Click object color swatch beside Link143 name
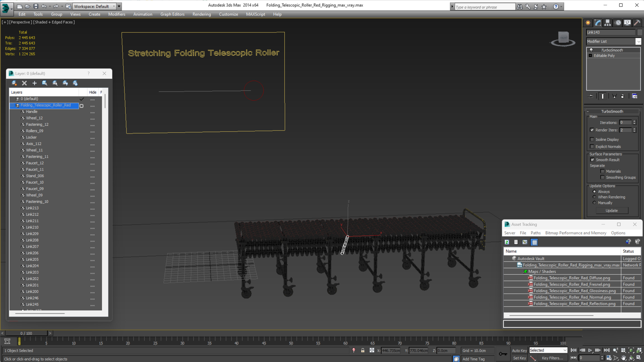 [639, 32]
